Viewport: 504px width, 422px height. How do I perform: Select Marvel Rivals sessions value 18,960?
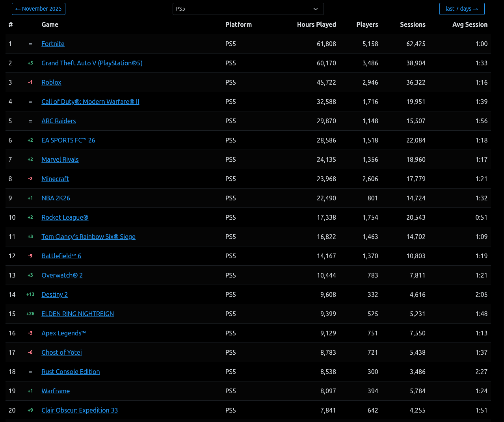pyautogui.click(x=416, y=159)
